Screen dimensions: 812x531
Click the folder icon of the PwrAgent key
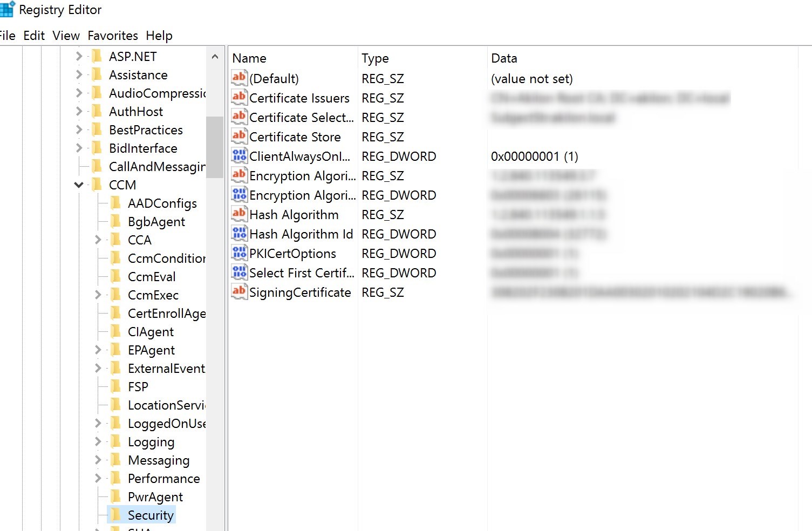[x=117, y=496]
